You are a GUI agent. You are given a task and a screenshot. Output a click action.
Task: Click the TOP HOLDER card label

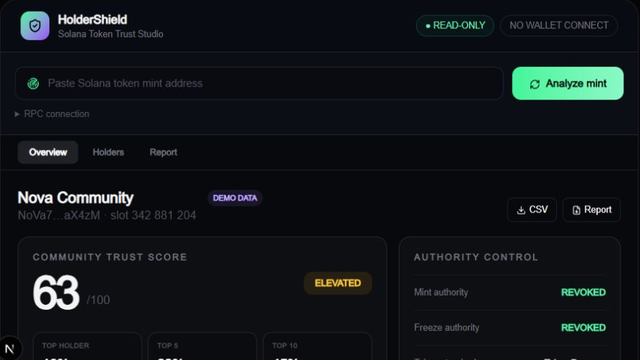coord(65,345)
